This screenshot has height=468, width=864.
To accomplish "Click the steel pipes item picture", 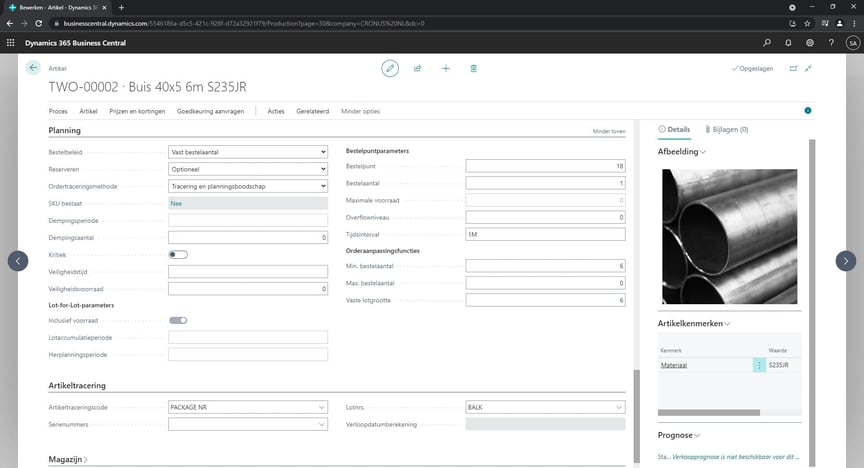I will (x=730, y=236).
